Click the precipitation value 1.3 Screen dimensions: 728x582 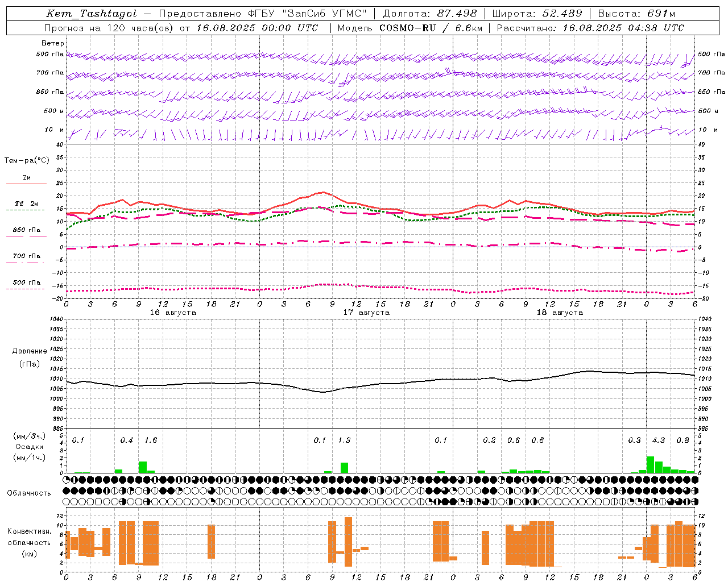pyautogui.click(x=344, y=440)
